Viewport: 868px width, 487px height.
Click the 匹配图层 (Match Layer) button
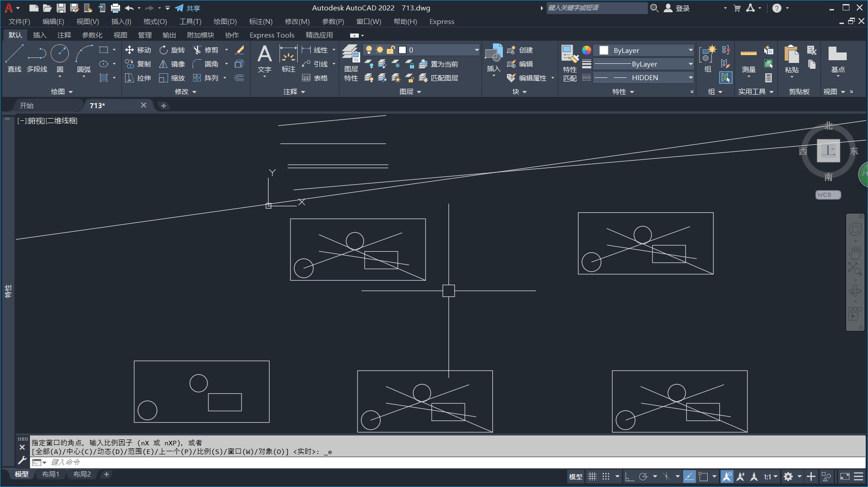click(x=439, y=78)
